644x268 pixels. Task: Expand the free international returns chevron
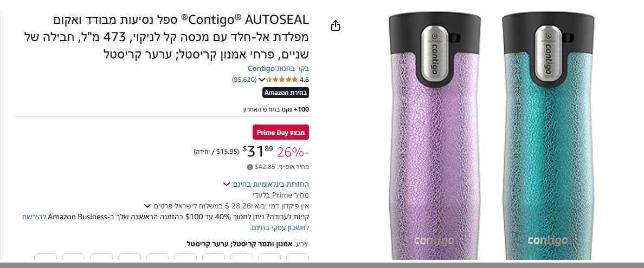pyautogui.click(x=226, y=184)
